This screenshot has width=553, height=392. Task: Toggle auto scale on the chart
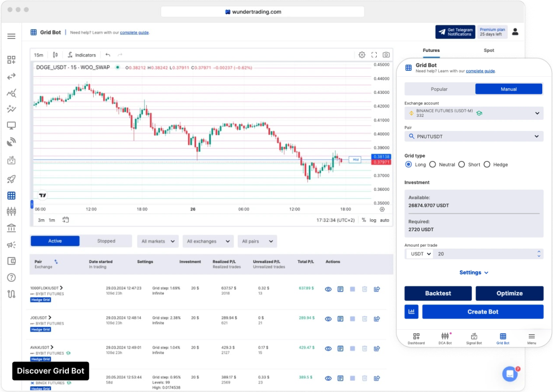click(385, 220)
